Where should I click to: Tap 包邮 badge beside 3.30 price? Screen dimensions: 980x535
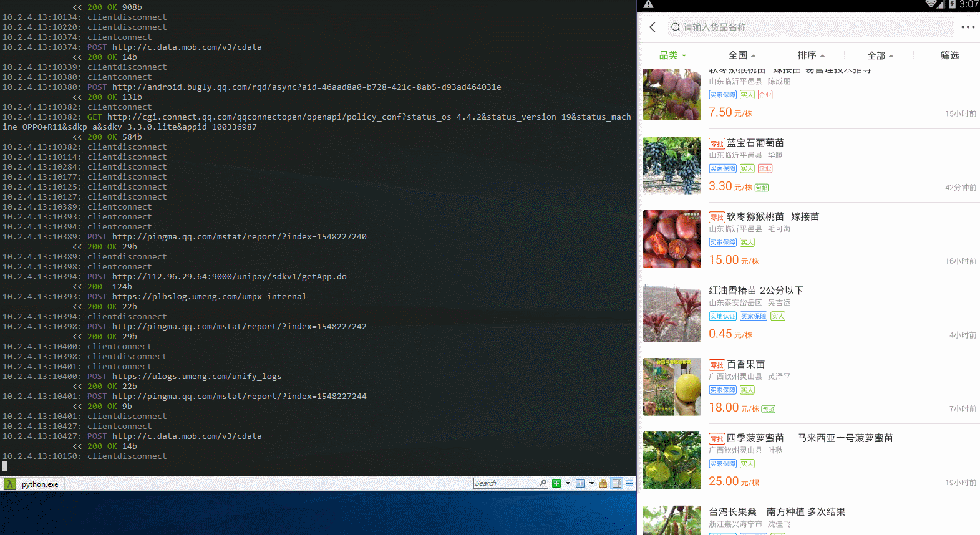coord(762,188)
